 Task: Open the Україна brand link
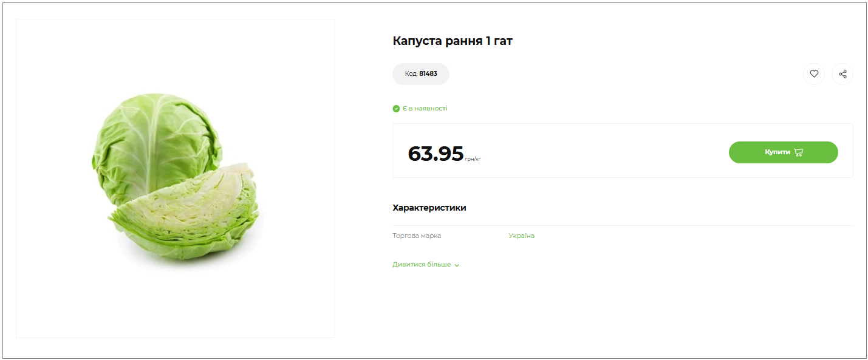521,236
